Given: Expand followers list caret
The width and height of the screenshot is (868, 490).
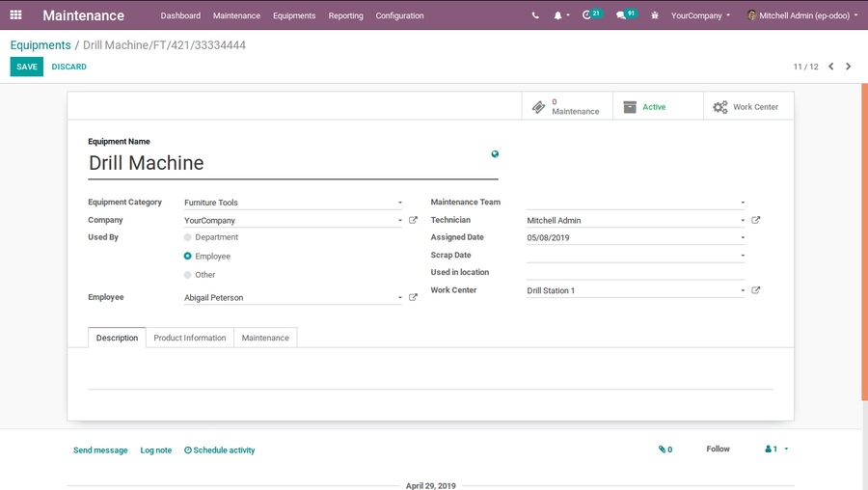Looking at the screenshot, I should (x=786, y=449).
